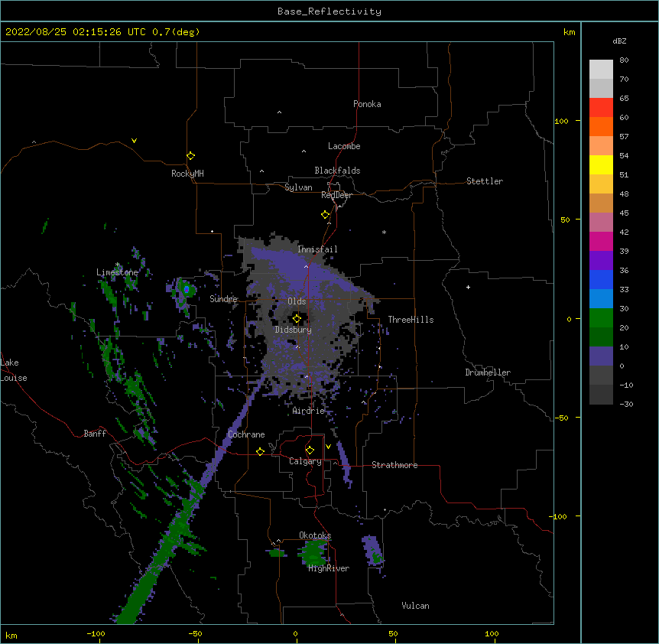Click the Okotoks label
This screenshot has width=659, height=644.
(315, 535)
